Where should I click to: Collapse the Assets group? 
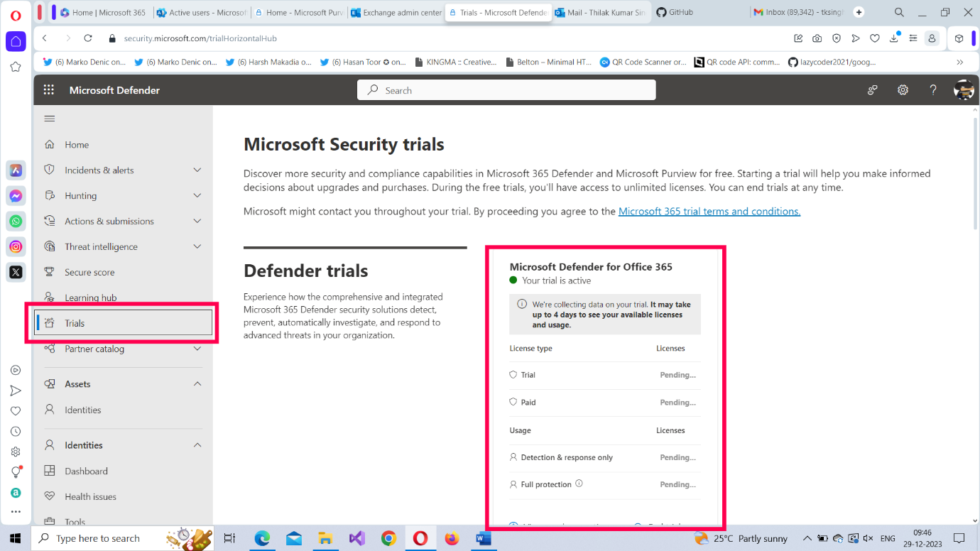coord(197,383)
